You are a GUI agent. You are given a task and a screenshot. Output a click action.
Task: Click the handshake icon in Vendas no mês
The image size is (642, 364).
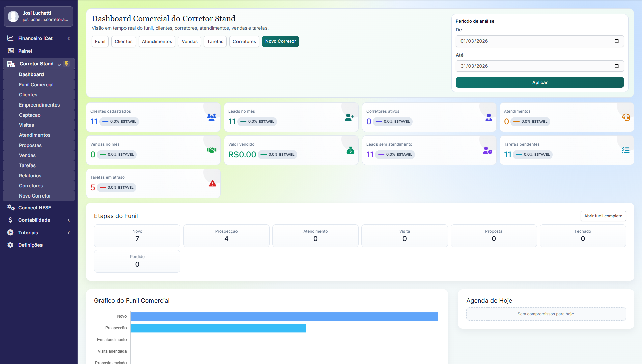[212, 150]
